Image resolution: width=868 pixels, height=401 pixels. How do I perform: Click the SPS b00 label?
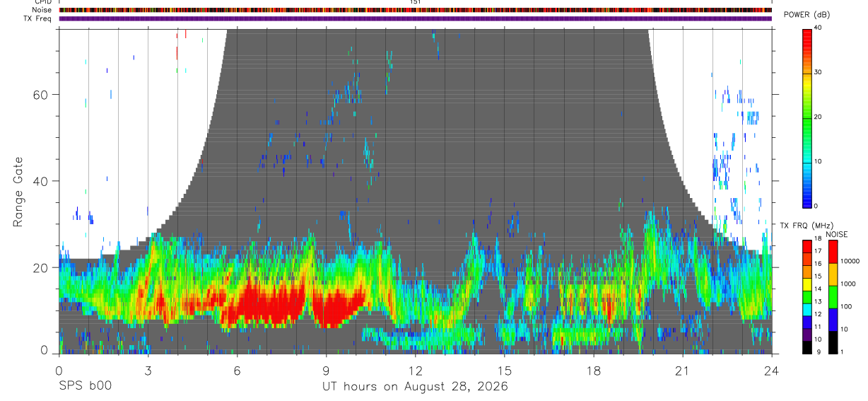(x=85, y=386)
